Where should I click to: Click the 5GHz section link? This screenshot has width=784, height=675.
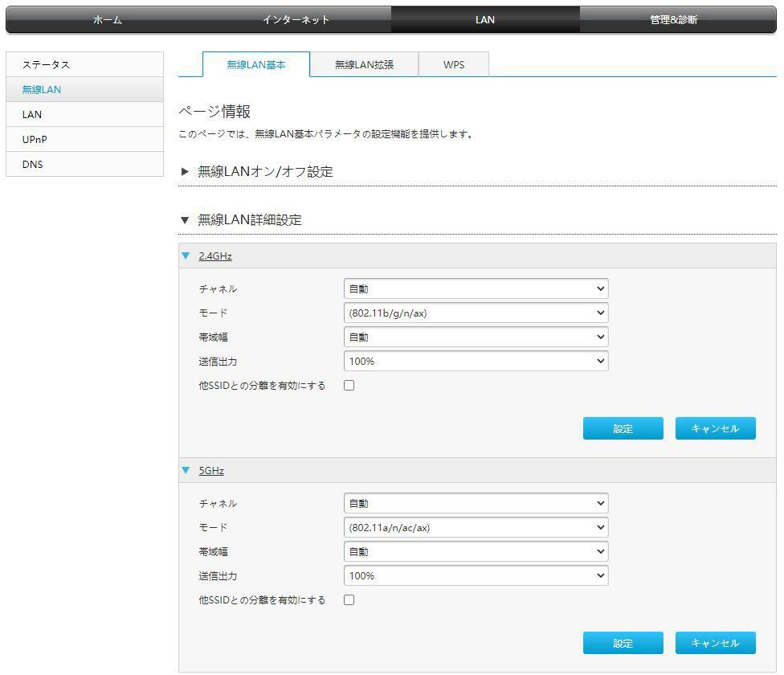(211, 471)
